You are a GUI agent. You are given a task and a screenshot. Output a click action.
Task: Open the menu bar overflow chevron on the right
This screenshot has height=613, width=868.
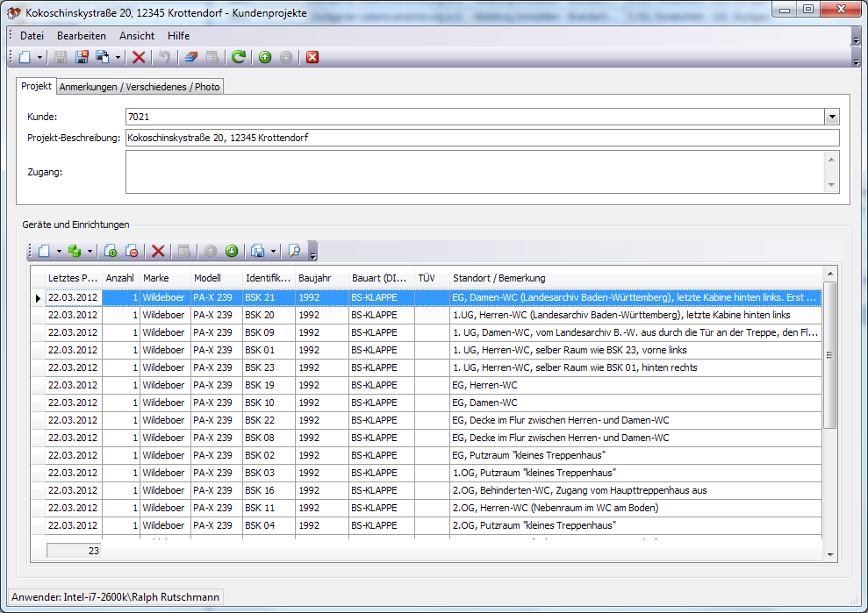(856, 37)
